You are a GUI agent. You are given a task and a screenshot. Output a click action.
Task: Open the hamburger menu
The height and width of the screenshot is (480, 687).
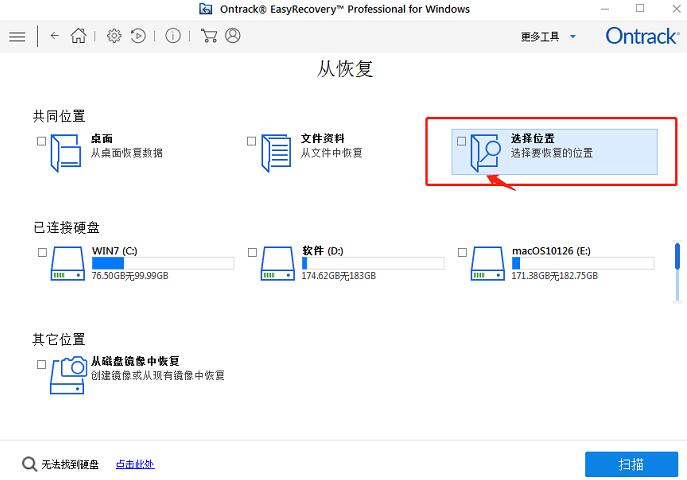(x=17, y=36)
